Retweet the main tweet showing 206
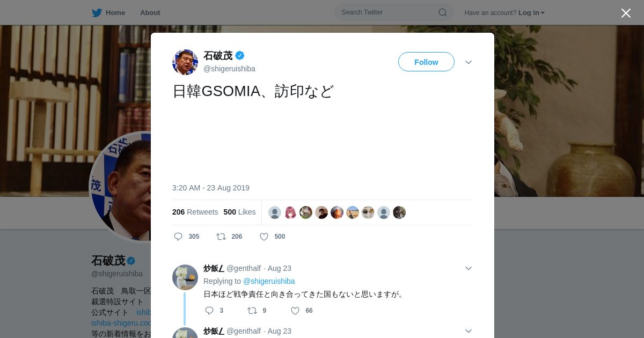The height and width of the screenshot is (338, 644). [x=221, y=237]
